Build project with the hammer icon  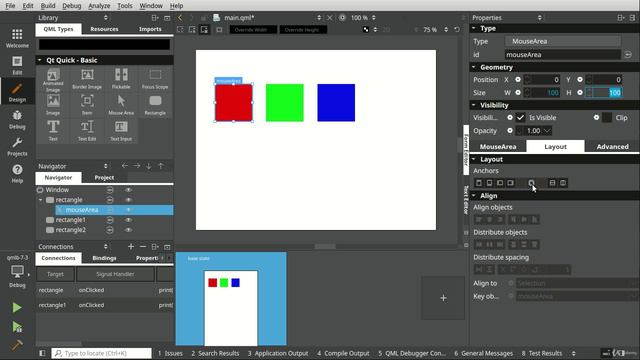tap(17, 345)
